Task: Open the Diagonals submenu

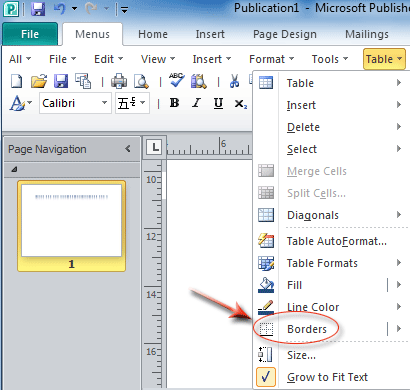Action: [x=331, y=215]
